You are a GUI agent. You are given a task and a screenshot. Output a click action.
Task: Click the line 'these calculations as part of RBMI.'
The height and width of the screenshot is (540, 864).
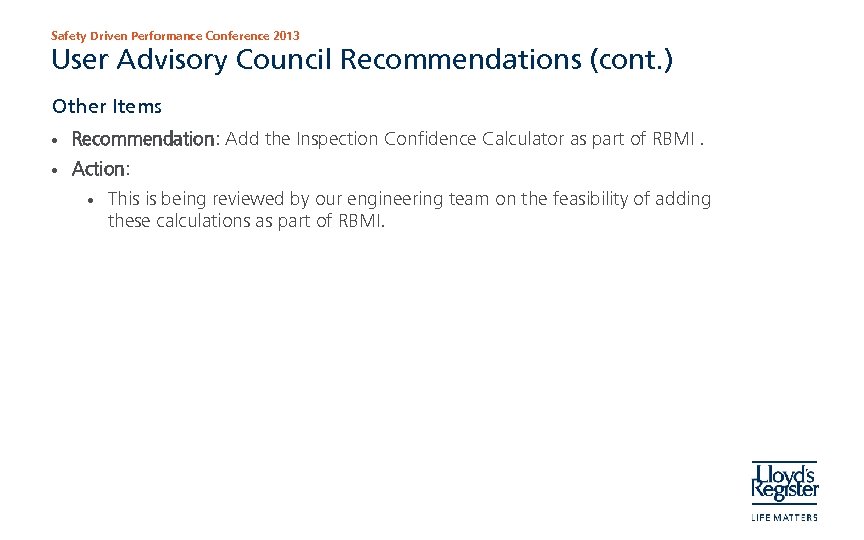click(x=246, y=220)
